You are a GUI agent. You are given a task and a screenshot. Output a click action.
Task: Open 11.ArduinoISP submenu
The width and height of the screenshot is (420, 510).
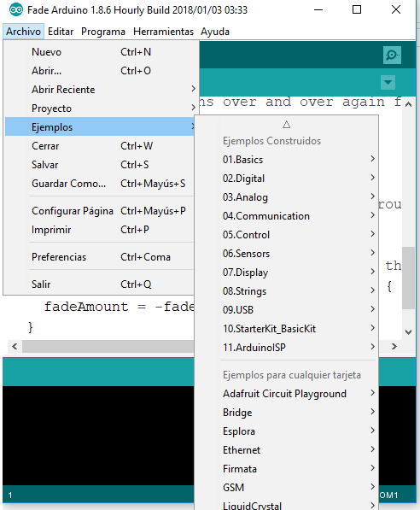[x=287, y=348]
